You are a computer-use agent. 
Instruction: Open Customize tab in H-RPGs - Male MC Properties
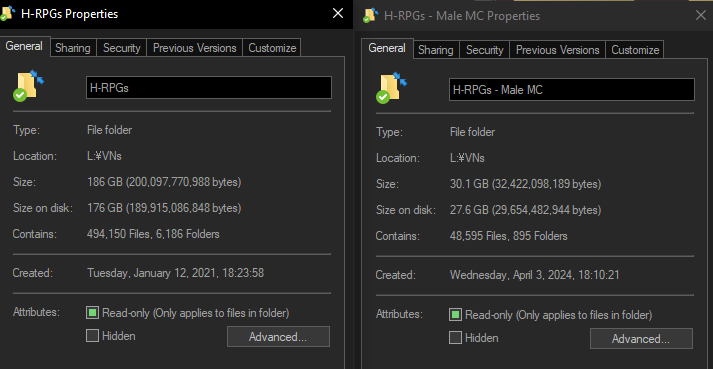[635, 50]
